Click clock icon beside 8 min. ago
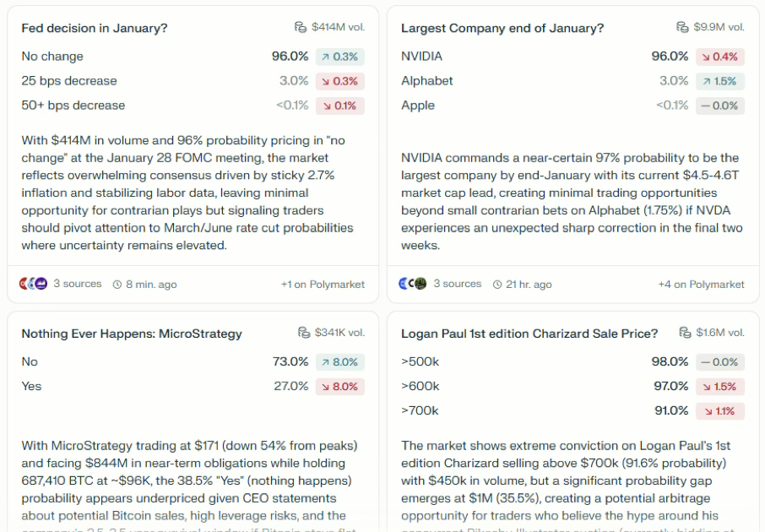This screenshot has height=532, width=765. [117, 285]
